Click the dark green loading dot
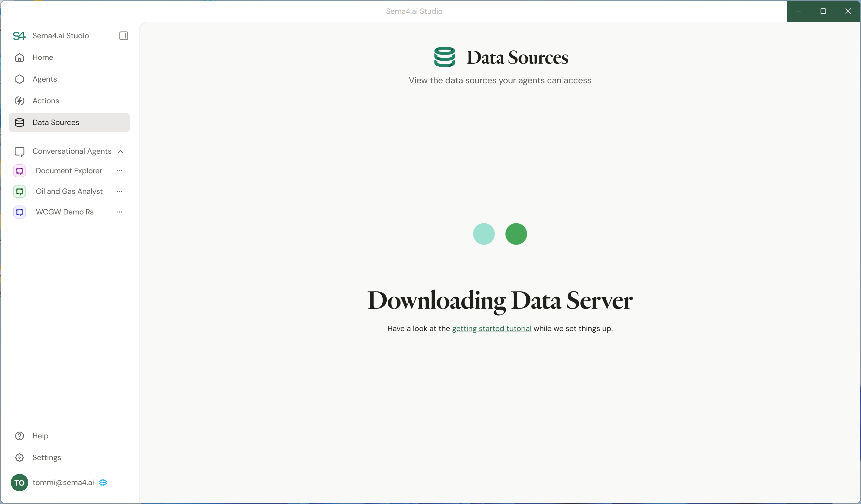861x504 pixels. (x=516, y=234)
